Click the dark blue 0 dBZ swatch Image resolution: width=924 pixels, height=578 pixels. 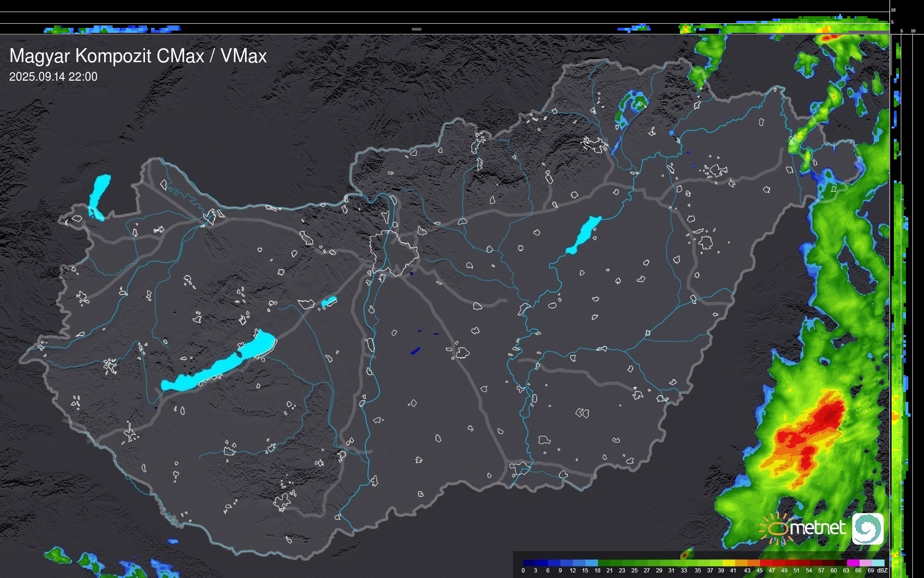click(x=529, y=563)
